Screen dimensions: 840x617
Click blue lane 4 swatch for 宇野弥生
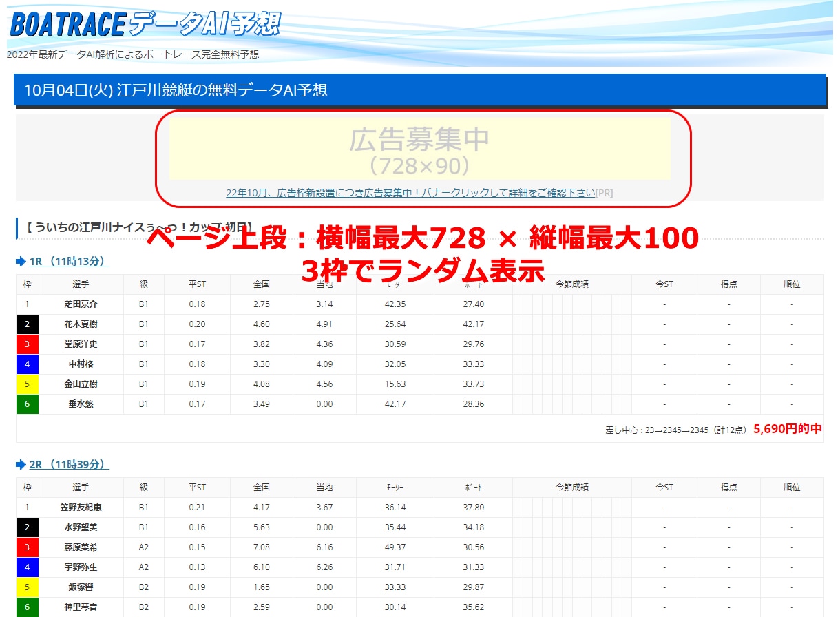(28, 567)
